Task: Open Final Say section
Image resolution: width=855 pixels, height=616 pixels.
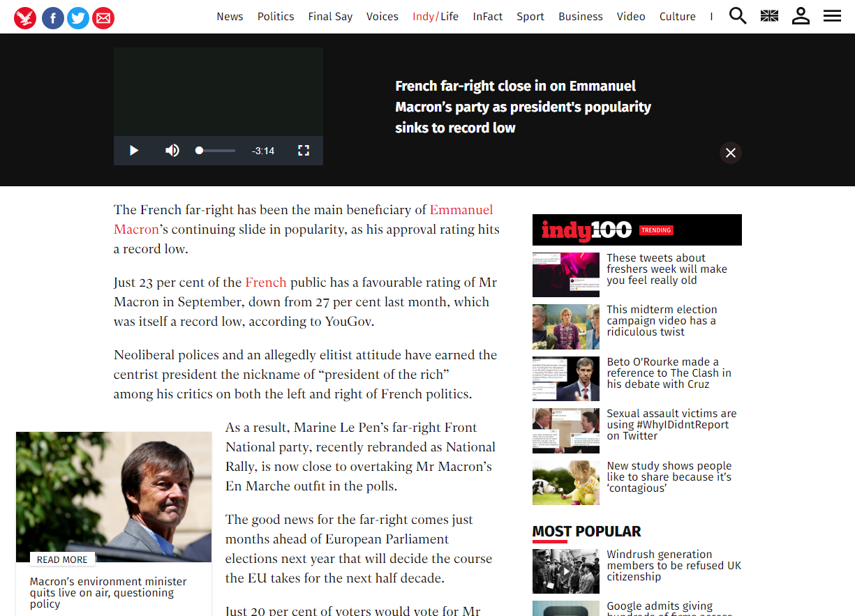Action: pyautogui.click(x=330, y=17)
